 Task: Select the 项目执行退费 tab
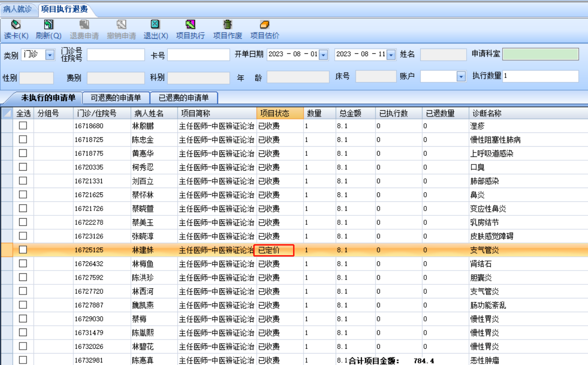point(64,9)
